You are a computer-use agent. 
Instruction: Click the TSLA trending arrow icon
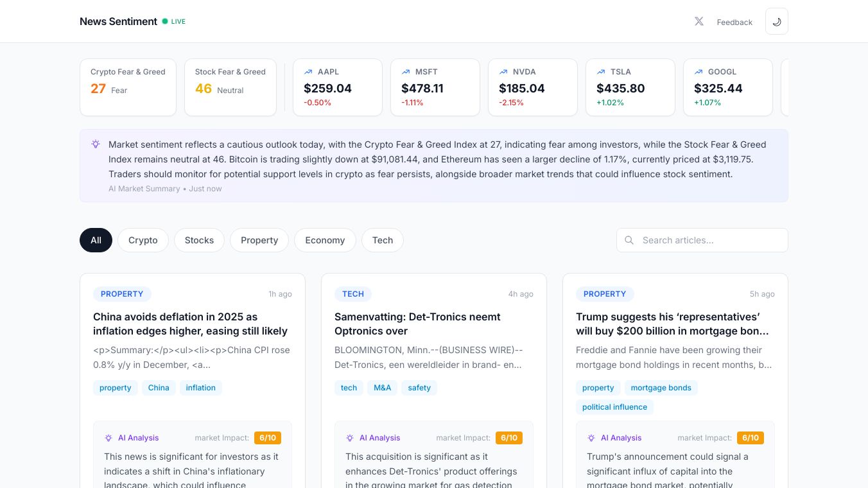601,72
